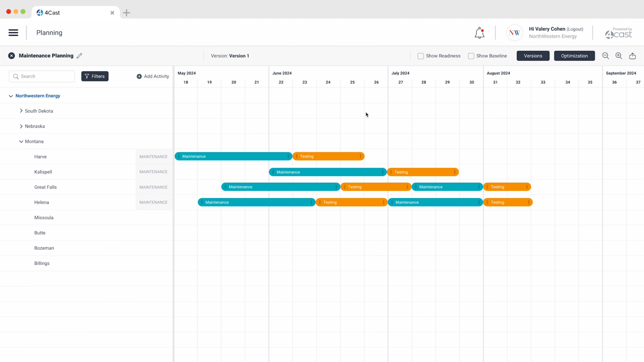
Task: Click Logout link next to user name
Action: (574, 29)
